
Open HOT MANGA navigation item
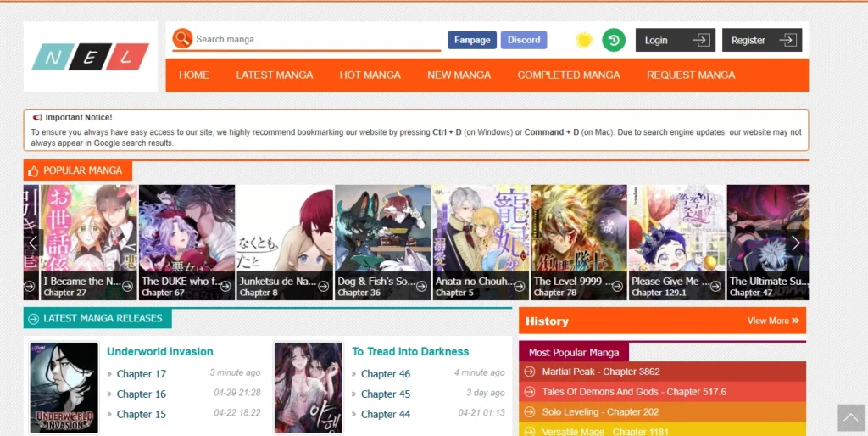tap(370, 75)
